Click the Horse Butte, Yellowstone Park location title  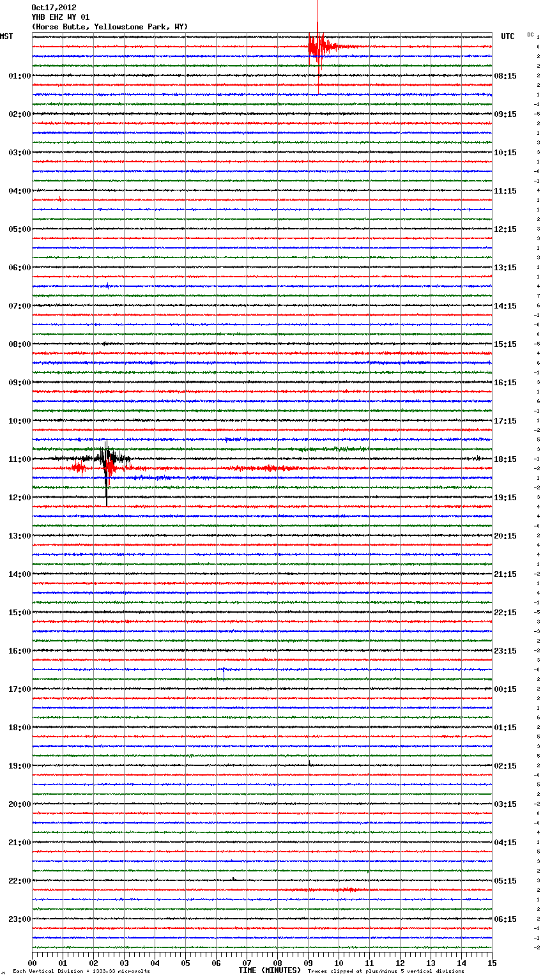110,27
